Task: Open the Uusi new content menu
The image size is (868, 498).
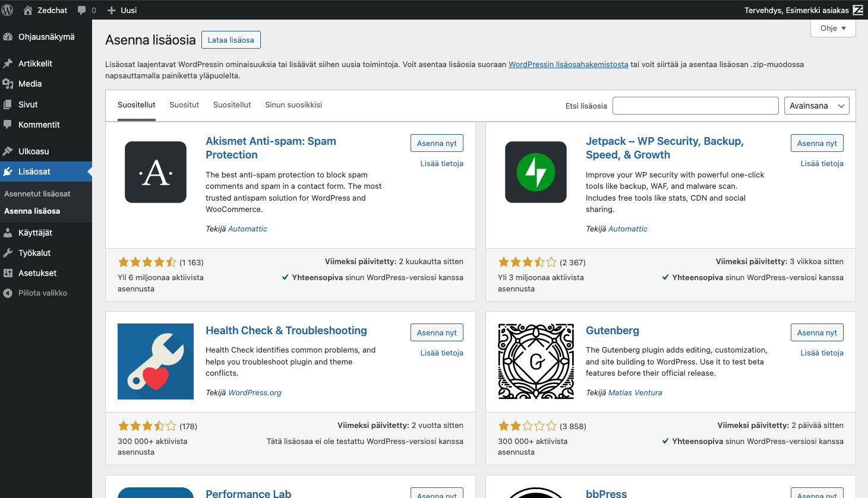Action: pos(122,10)
